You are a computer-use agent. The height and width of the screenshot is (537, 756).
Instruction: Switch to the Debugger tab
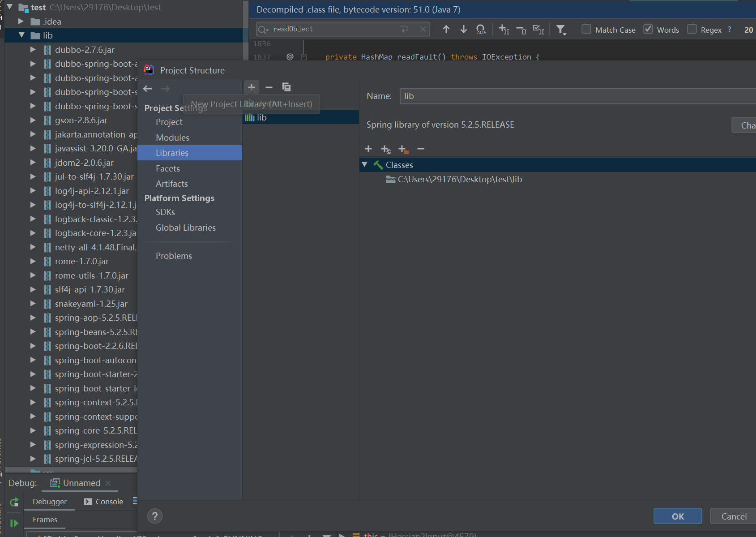[x=50, y=502]
